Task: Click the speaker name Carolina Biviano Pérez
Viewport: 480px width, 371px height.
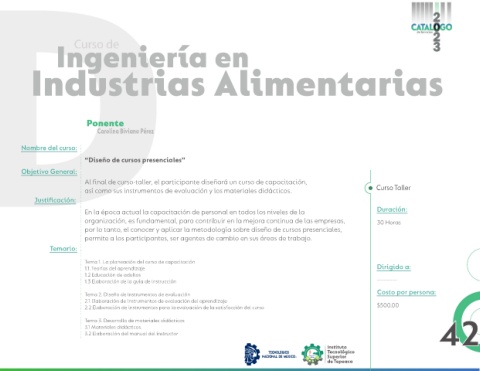Action: pos(126,131)
